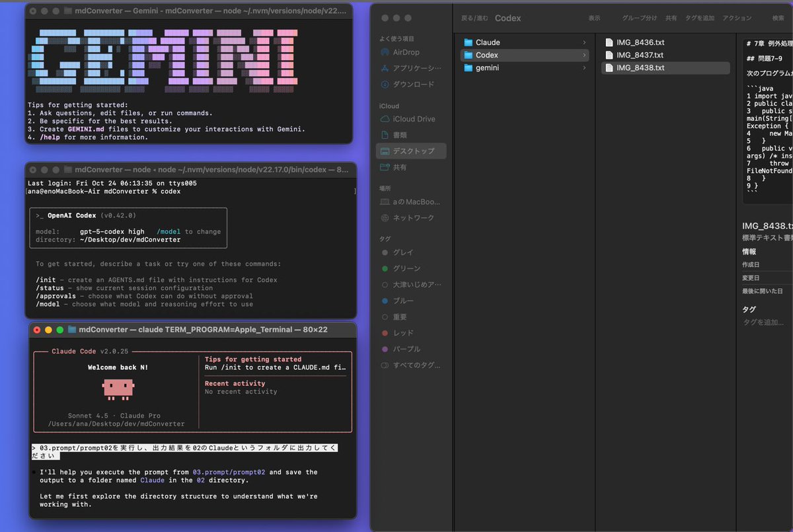
Task: Click the 変更日 label in preview pane
Action: (x=751, y=278)
